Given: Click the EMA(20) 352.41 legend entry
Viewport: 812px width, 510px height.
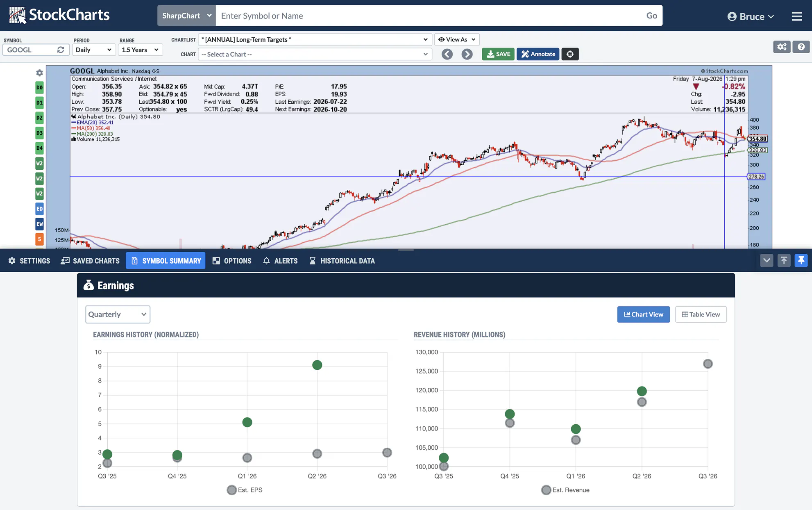Looking at the screenshot, I should click(x=93, y=123).
